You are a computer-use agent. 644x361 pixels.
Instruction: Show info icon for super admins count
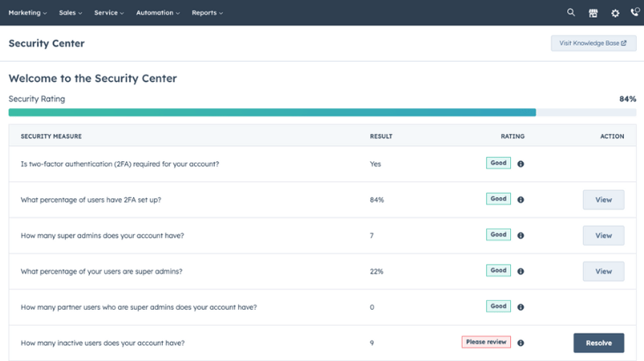[520, 235]
